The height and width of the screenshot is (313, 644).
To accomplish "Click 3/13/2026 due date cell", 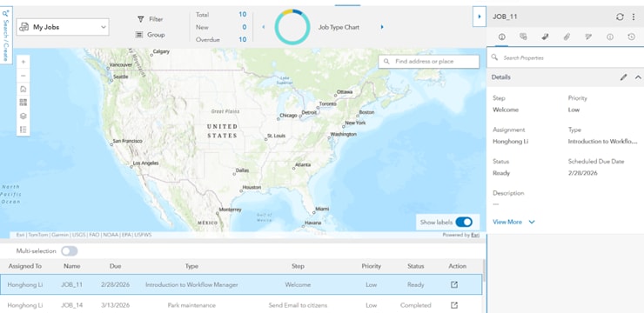I will pyautogui.click(x=116, y=305).
